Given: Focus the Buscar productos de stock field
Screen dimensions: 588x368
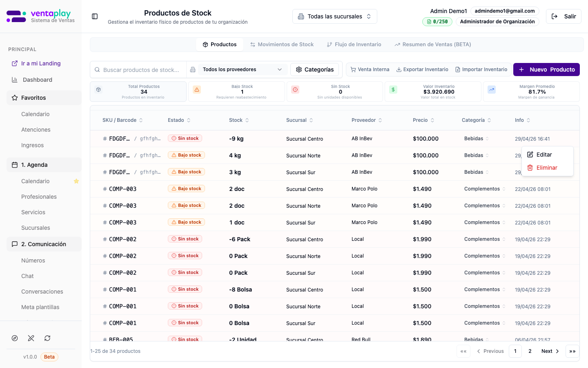Looking at the screenshot, I should tap(141, 70).
